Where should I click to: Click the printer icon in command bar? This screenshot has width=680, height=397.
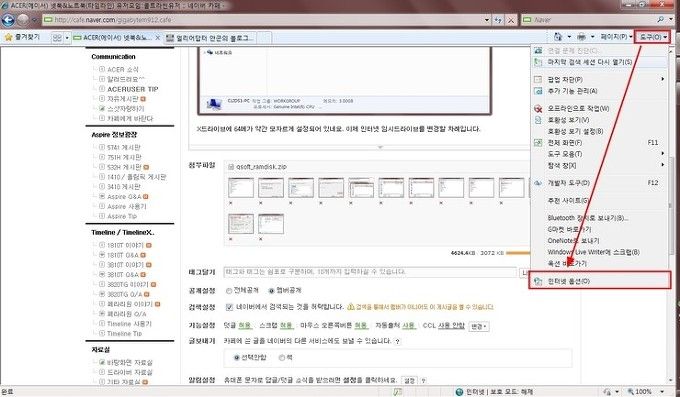pyautogui.click(x=581, y=37)
